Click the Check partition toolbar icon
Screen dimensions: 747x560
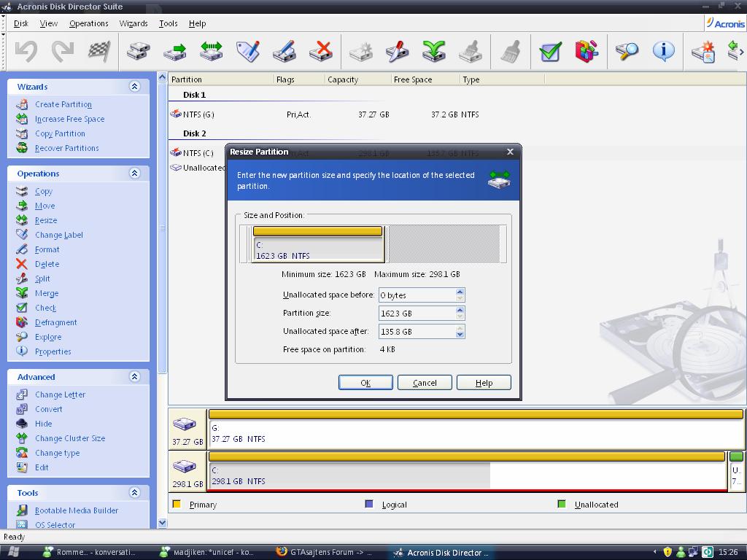[550, 51]
